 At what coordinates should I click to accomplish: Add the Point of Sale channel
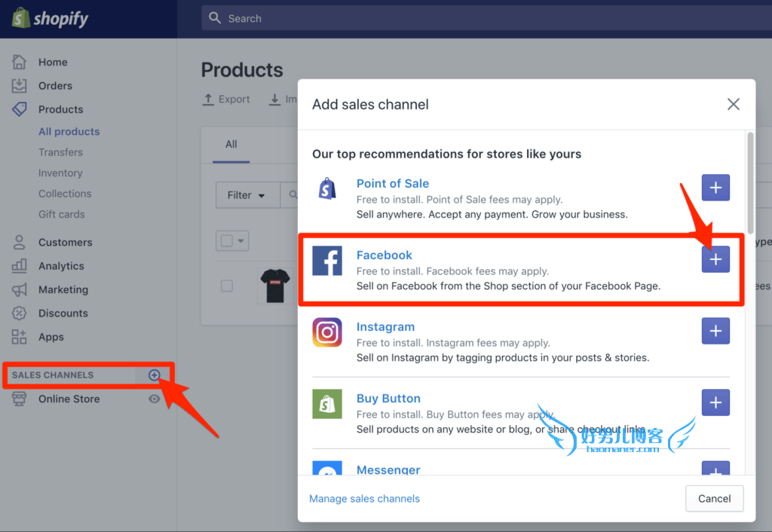pos(715,188)
